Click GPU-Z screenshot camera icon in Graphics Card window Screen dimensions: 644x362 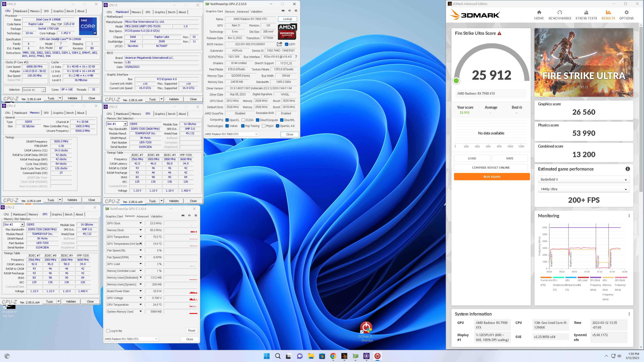(x=283, y=11)
